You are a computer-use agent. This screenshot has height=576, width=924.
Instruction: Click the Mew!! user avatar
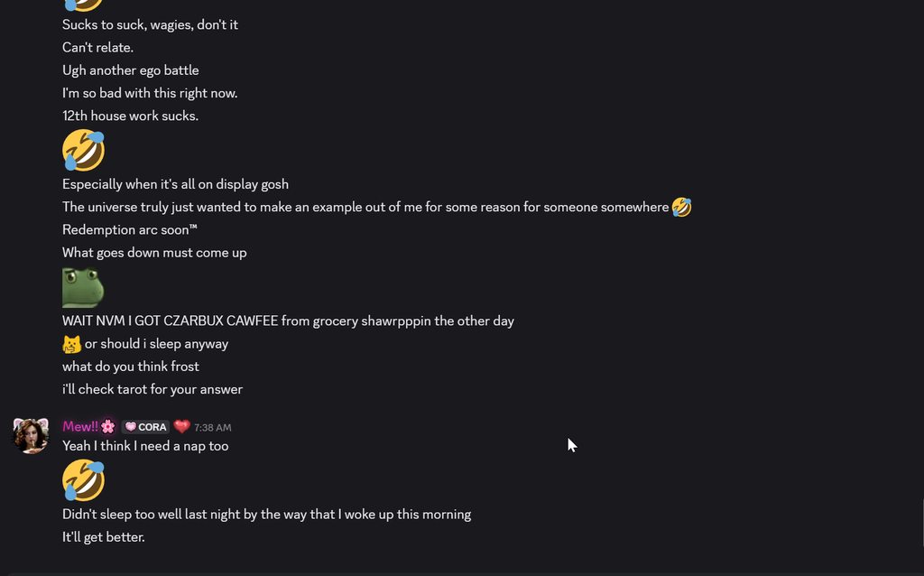click(x=30, y=435)
